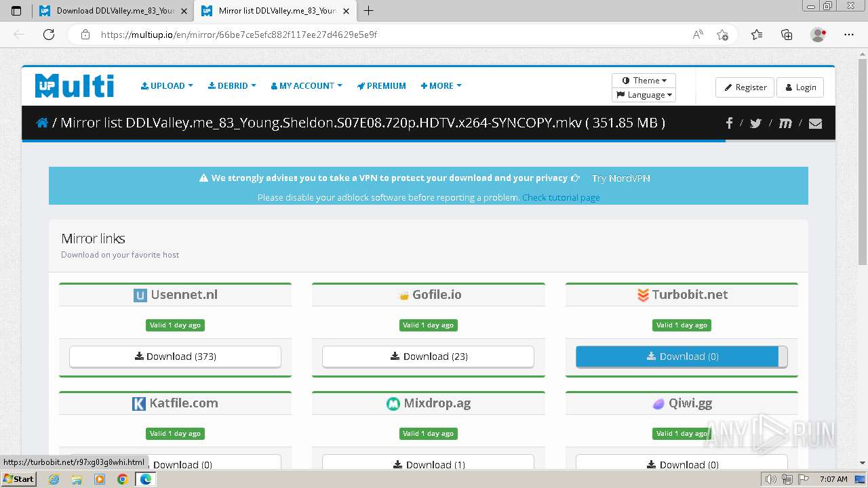868x488 pixels.
Task: Click 'Valid 1 day ago' badge under Gofile.io
Action: [428, 325]
